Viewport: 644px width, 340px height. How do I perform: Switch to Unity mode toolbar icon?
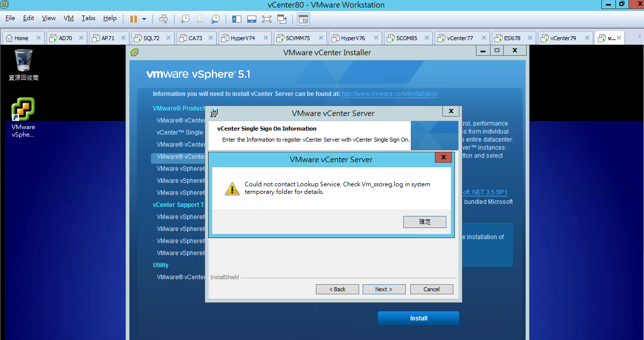click(x=282, y=19)
